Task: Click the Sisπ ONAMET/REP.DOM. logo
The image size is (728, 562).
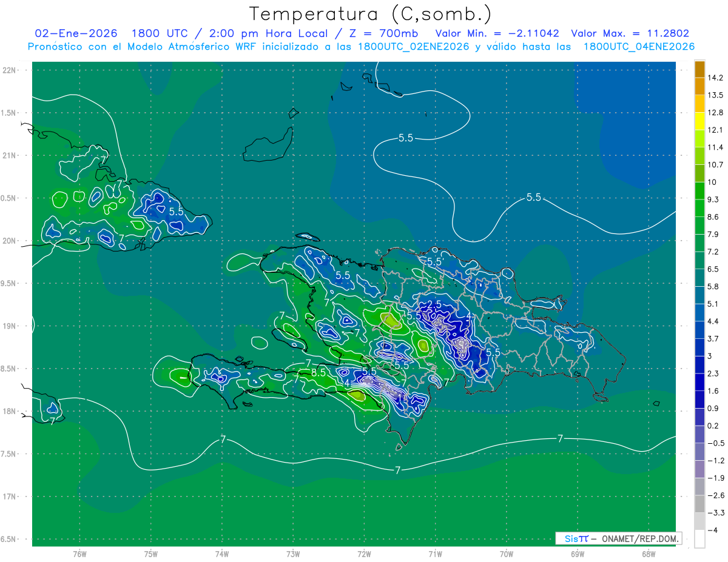Action: (x=618, y=538)
